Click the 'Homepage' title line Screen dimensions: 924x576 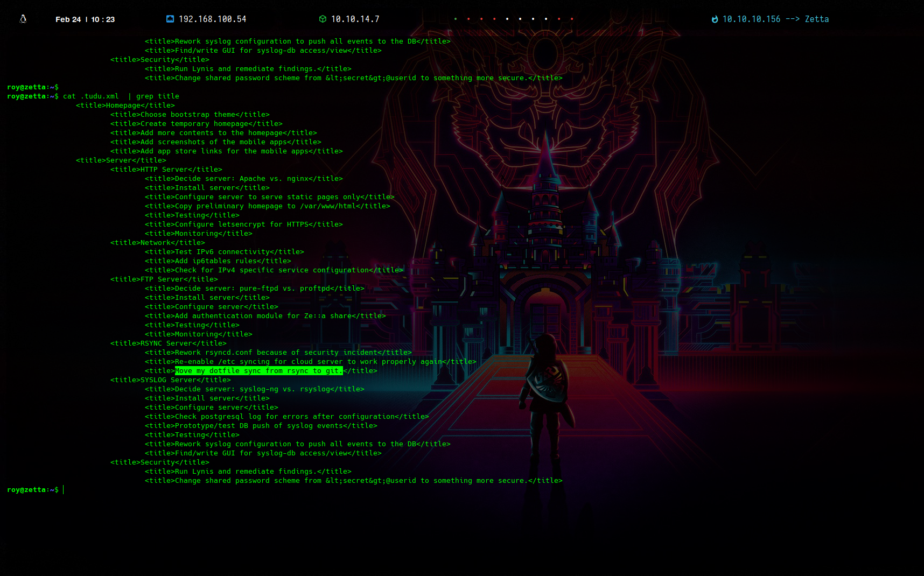[x=125, y=106]
